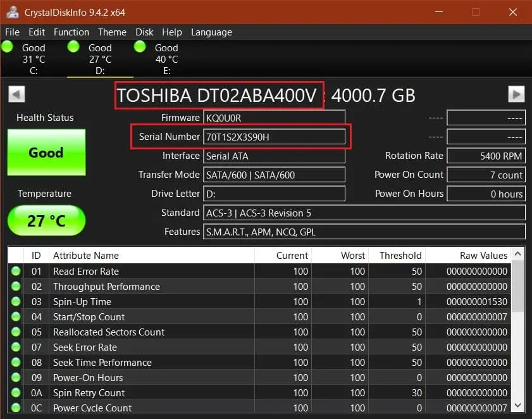
Task: Click the Power On Count value
Action: coord(486,175)
